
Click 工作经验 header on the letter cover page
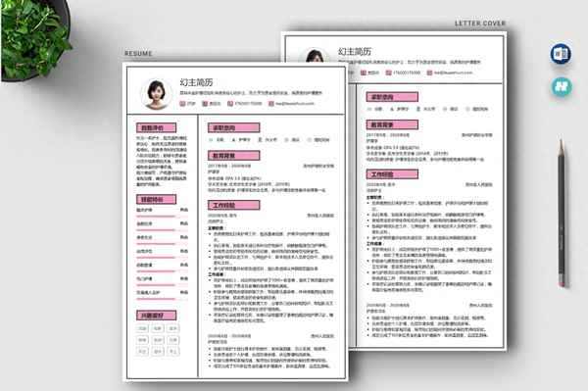(392, 174)
